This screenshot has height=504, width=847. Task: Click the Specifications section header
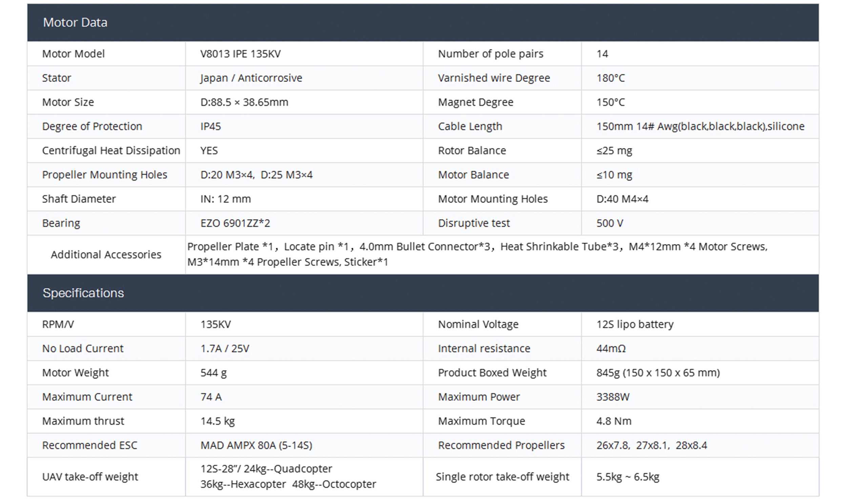click(x=83, y=293)
